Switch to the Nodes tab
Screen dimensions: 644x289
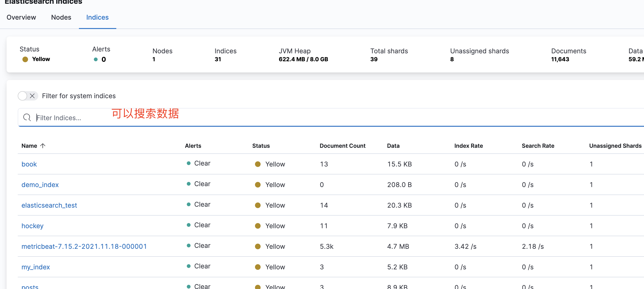(x=61, y=17)
